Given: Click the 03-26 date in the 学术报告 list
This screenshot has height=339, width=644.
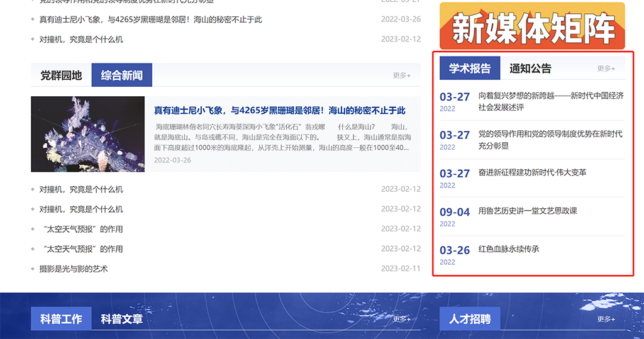Looking at the screenshot, I should pyautogui.click(x=455, y=250).
